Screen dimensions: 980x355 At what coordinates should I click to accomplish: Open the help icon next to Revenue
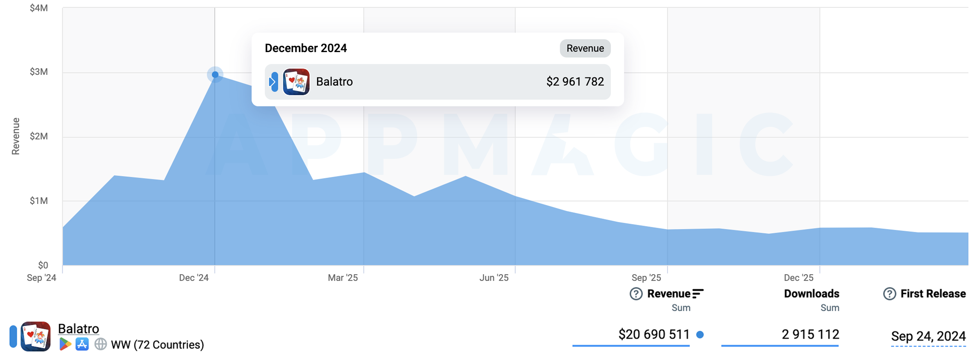tap(635, 293)
